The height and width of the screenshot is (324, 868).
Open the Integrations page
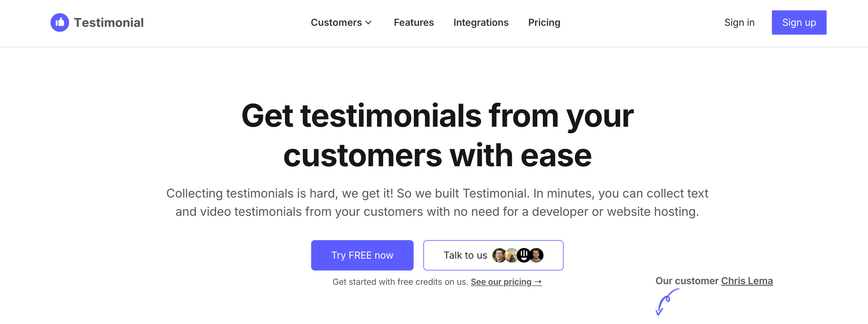pos(481,22)
